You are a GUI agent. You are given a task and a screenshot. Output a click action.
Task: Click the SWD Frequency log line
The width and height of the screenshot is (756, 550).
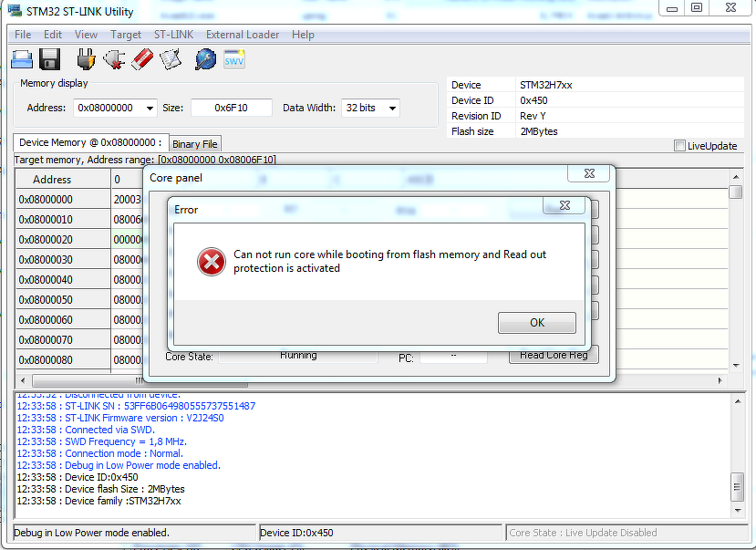(102, 441)
